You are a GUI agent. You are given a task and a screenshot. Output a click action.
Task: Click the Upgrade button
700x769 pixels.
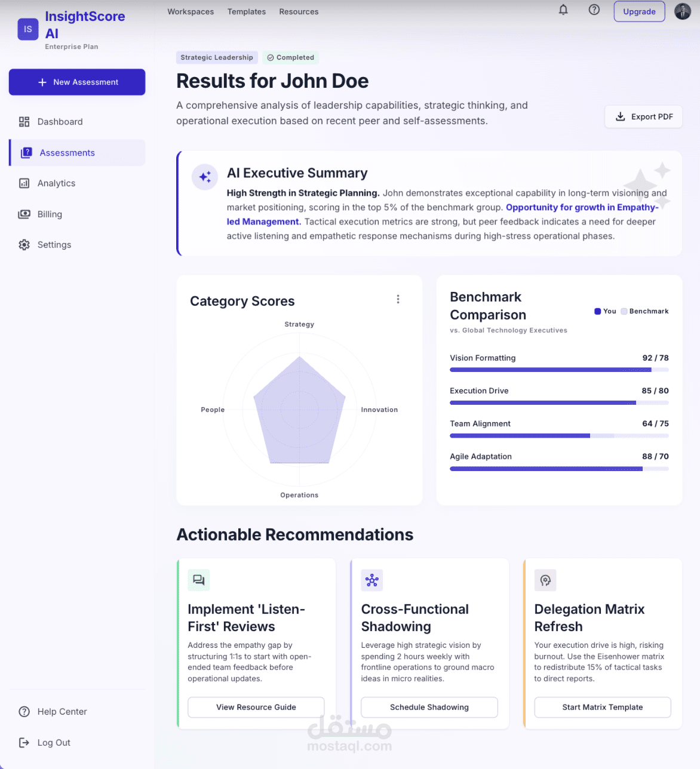pos(639,11)
